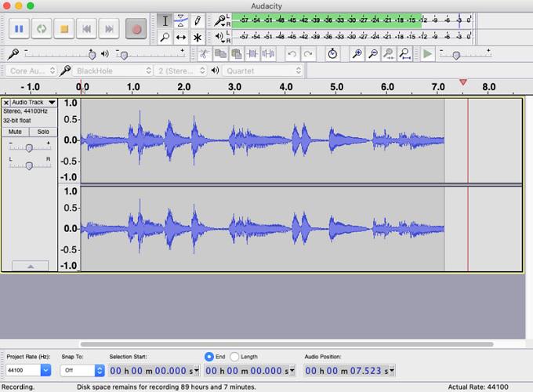The width and height of the screenshot is (533, 392).
Task: Click the Undo arrow icon
Action: click(x=292, y=54)
